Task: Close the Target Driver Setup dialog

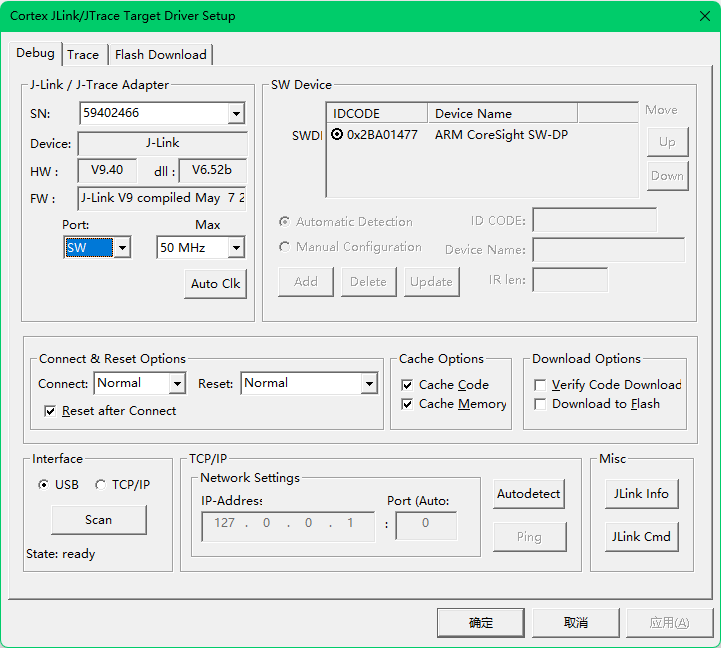Action: (704, 16)
